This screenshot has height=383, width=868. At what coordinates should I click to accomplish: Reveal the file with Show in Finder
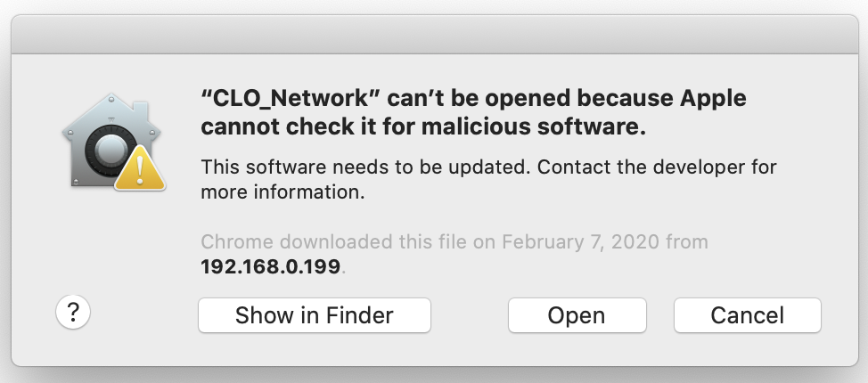pos(315,315)
